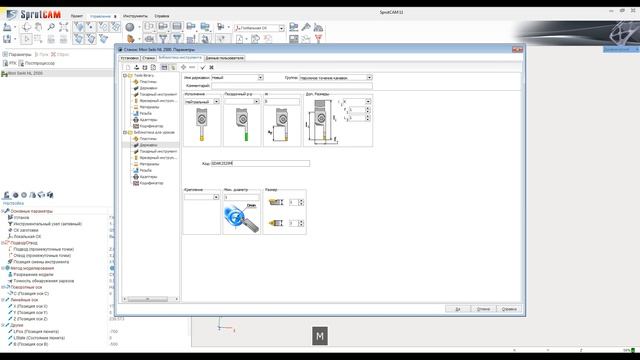
Task: Click the upper Размер stepper arrows
Action: tap(301, 202)
